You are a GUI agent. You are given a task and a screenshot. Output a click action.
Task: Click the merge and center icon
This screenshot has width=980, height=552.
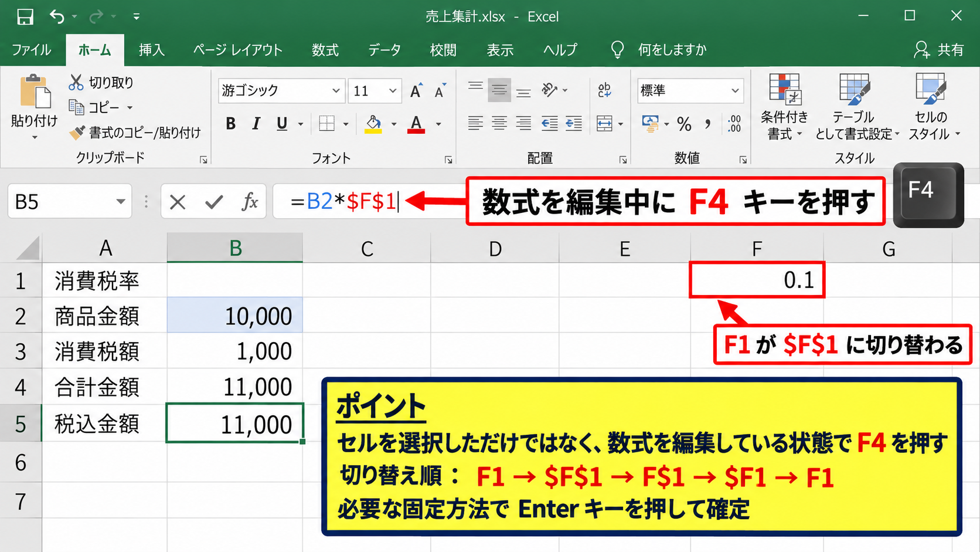[604, 124]
